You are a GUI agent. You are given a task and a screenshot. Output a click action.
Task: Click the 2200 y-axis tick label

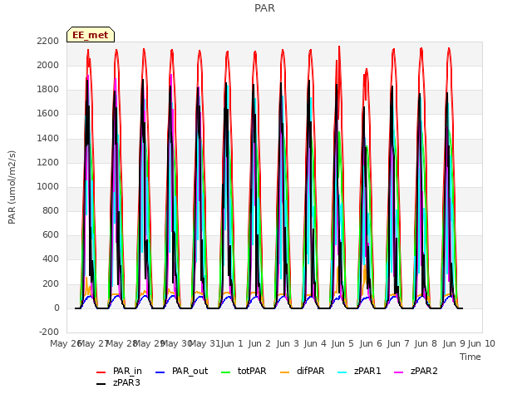pos(48,41)
